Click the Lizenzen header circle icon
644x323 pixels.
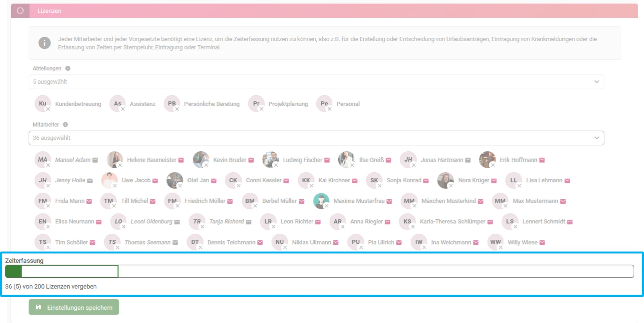(x=20, y=11)
